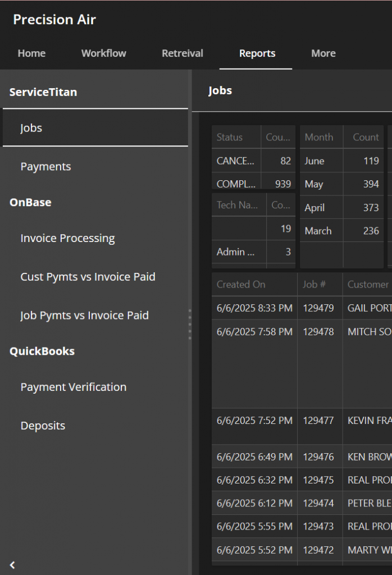
Task: Click created date 6/6/2025 8:33 PM
Action: click(x=254, y=308)
